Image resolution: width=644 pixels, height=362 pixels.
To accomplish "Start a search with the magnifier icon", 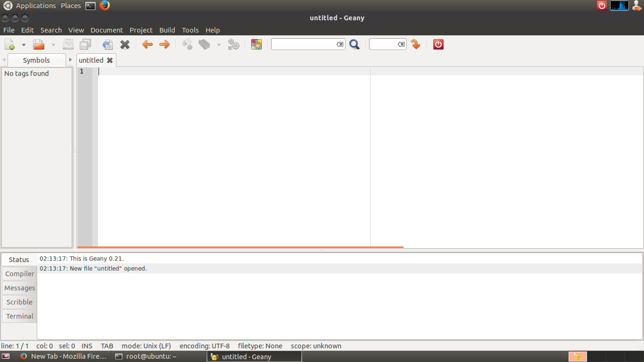I will pos(355,44).
